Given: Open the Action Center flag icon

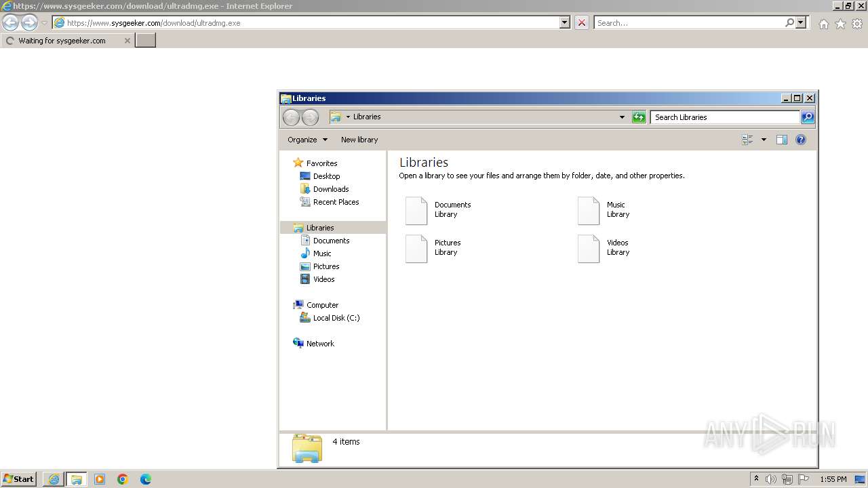Looking at the screenshot, I should pos(804,479).
